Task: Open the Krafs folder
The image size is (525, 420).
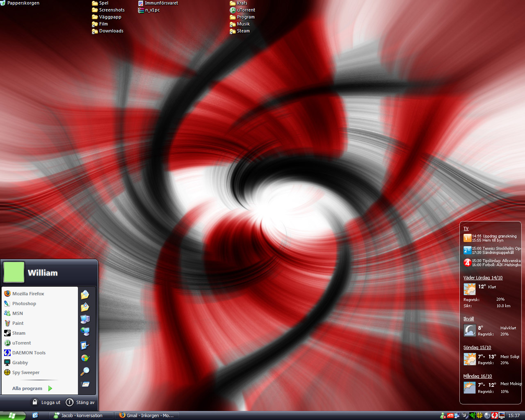Action: point(239,3)
